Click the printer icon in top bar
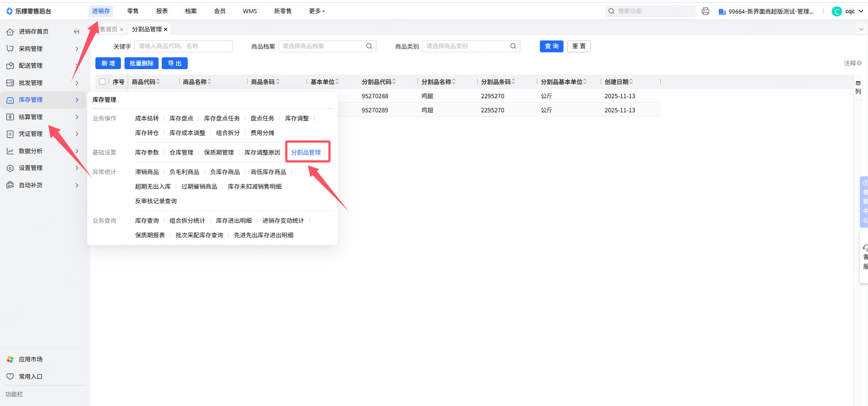The width and height of the screenshot is (868, 406). point(705,11)
